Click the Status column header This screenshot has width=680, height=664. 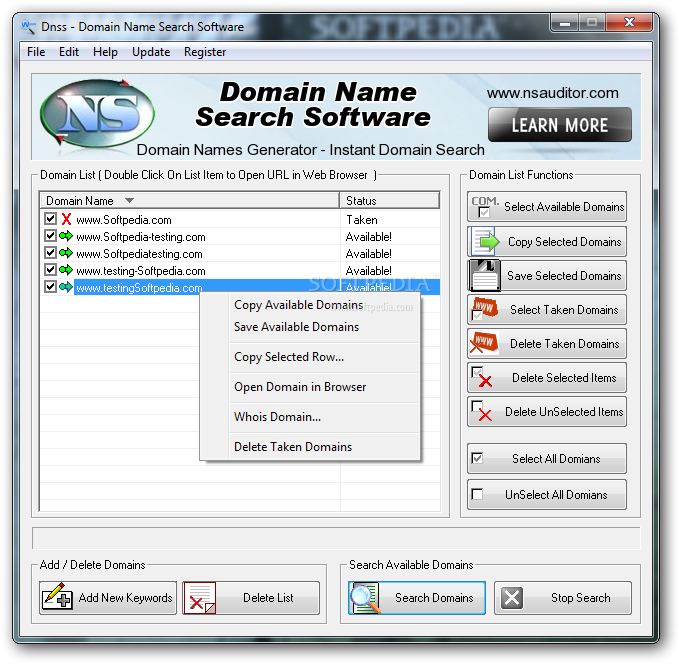[389, 200]
